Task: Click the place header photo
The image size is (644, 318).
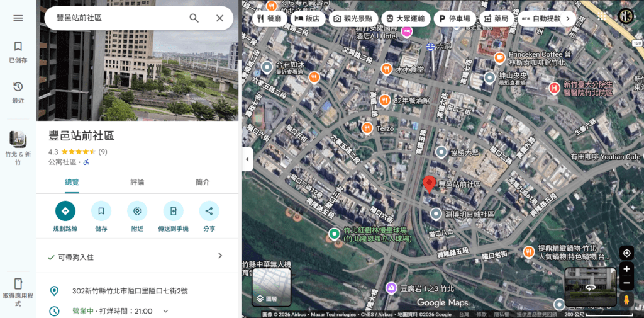Action: click(137, 60)
